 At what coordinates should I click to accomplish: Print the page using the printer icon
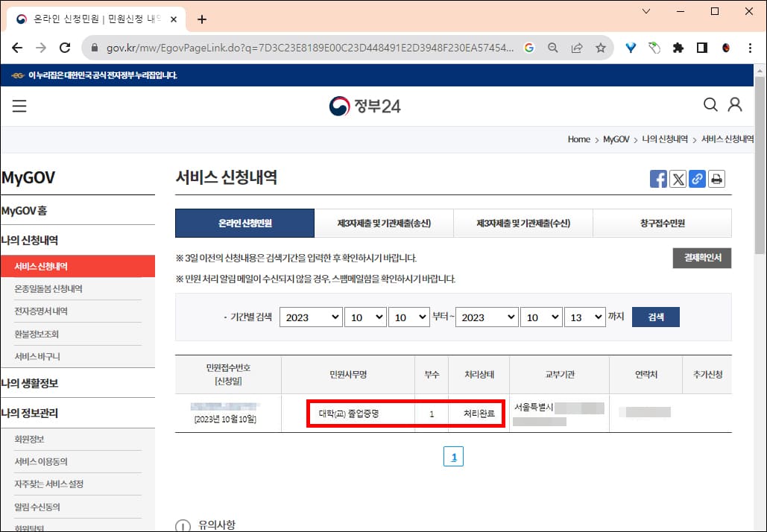coord(716,179)
